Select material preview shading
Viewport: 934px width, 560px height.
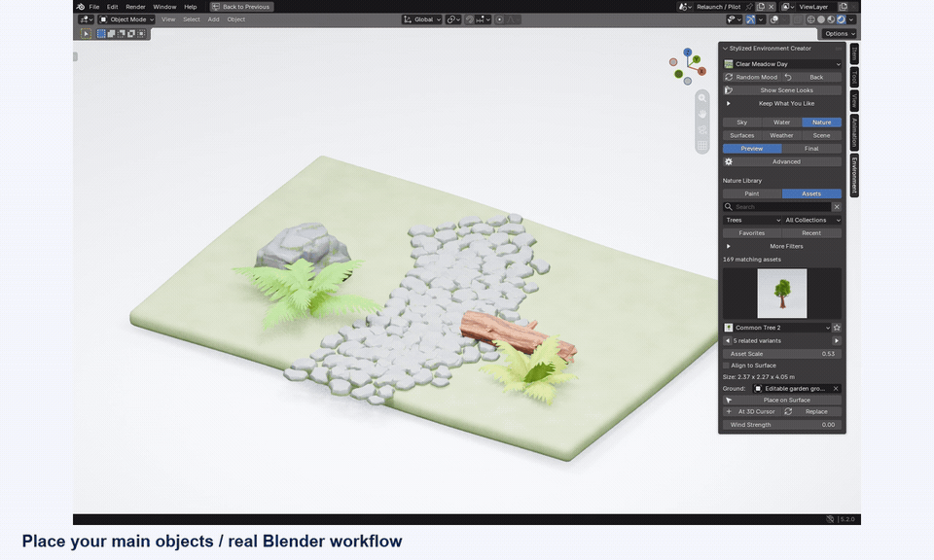(x=831, y=19)
